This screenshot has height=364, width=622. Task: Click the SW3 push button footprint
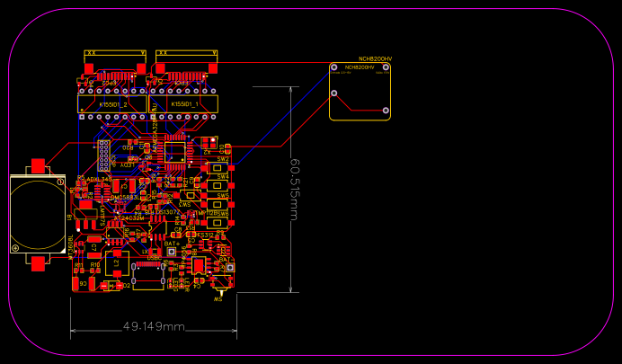click(x=191, y=195)
